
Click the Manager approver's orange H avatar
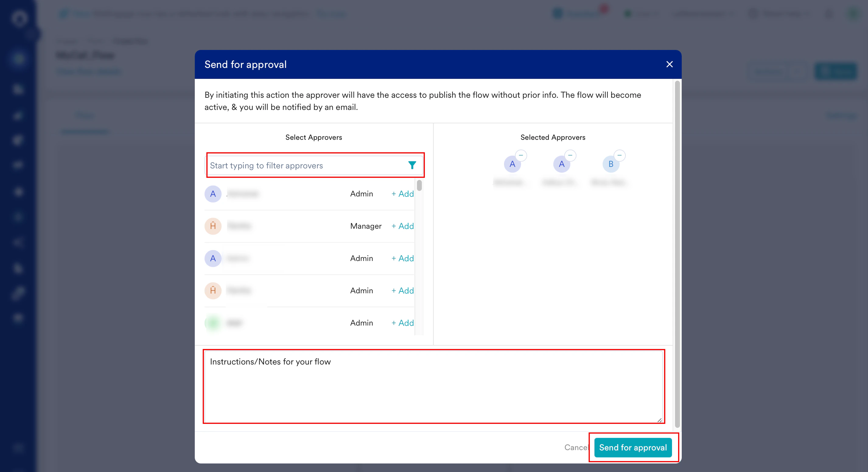click(x=213, y=226)
